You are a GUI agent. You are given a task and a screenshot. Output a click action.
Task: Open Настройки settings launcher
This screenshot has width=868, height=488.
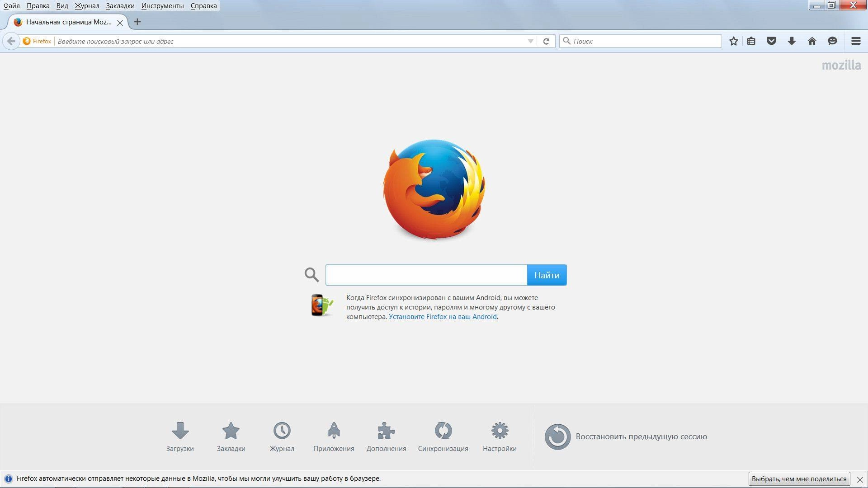pyautogui.click(x=500, y=436)
